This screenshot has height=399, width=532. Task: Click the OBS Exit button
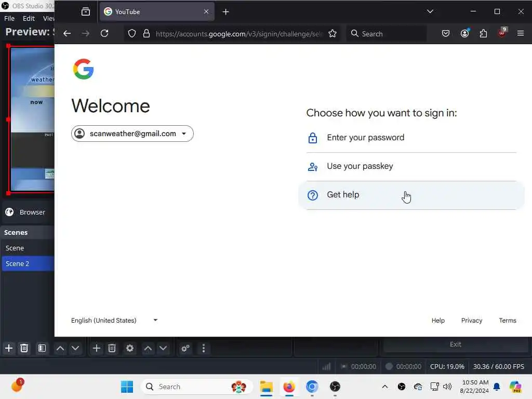(455, 344)
